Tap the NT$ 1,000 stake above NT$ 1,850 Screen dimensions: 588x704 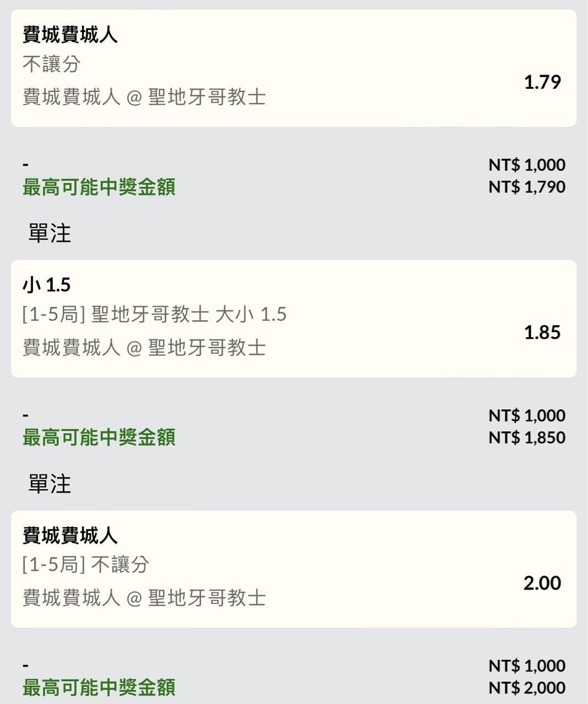click(x=527, y=415)
